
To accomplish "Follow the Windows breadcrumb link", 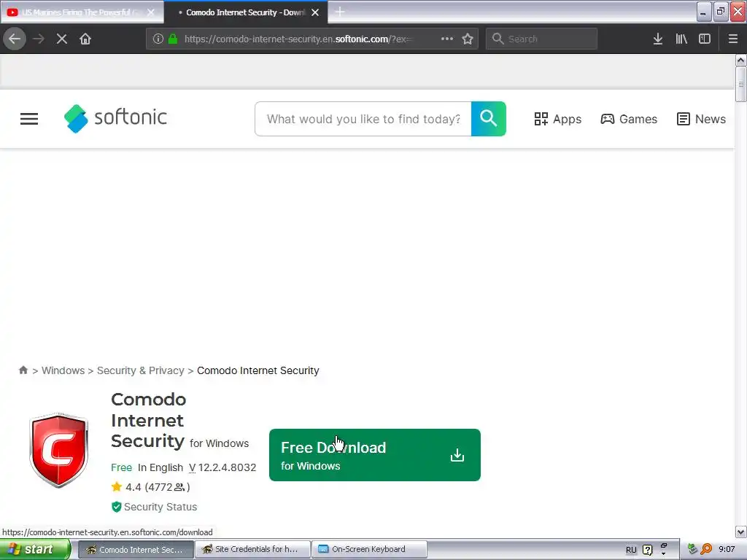I will pyautogui.click(x=63, y=370).
